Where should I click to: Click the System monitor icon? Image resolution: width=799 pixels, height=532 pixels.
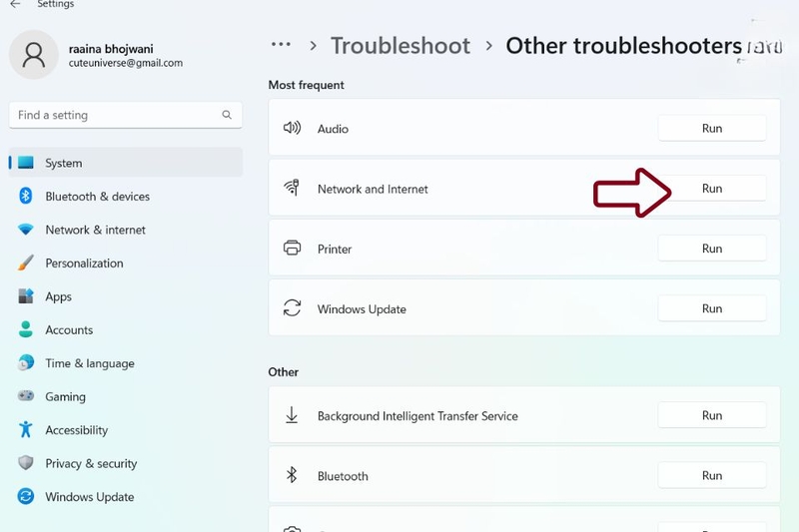coord(26,163)
